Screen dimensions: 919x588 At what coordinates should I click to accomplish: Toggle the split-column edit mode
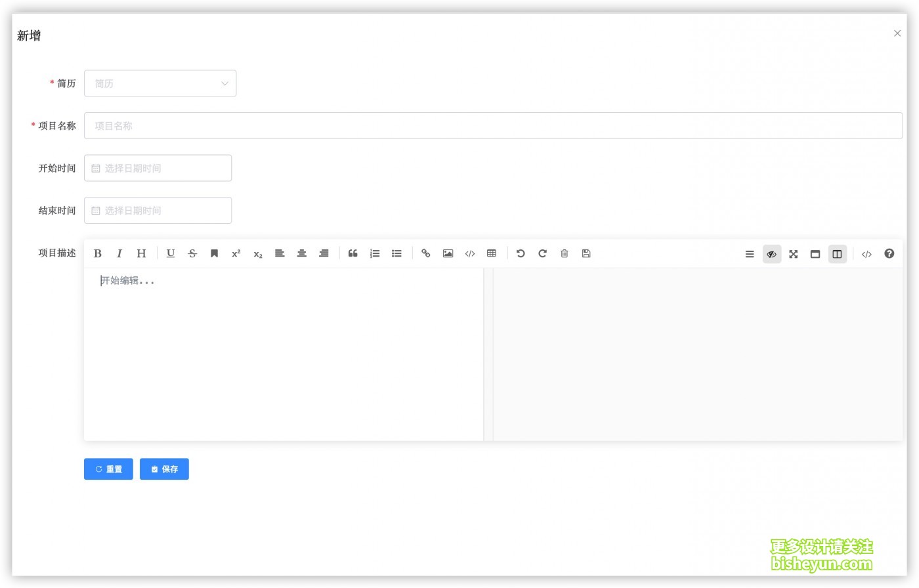[837, 254]
